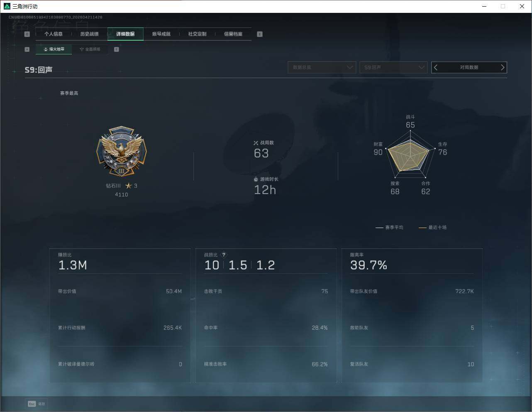Viewport: 532px width, 412px height.
Task: Go to the 社交定制 tab
Action: point(197,34)
